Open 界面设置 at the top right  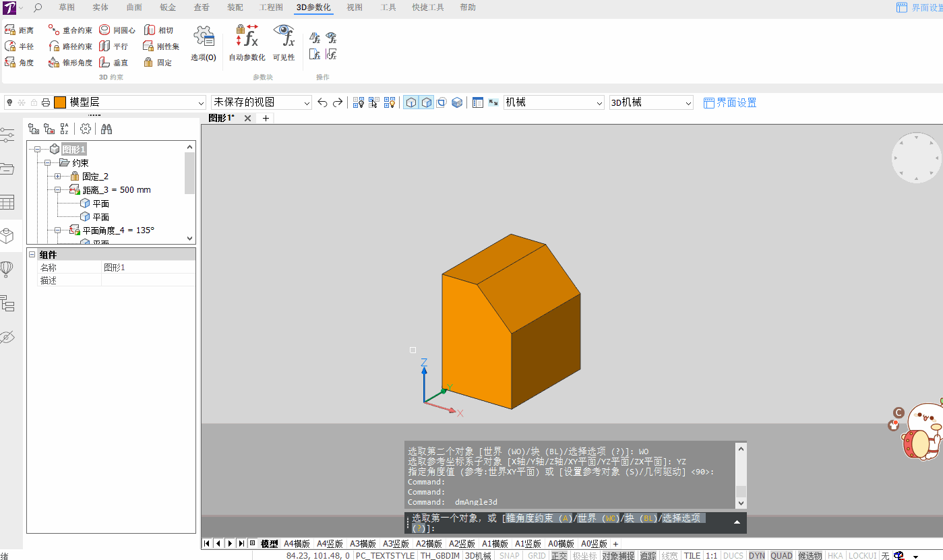tap(919, 7)
